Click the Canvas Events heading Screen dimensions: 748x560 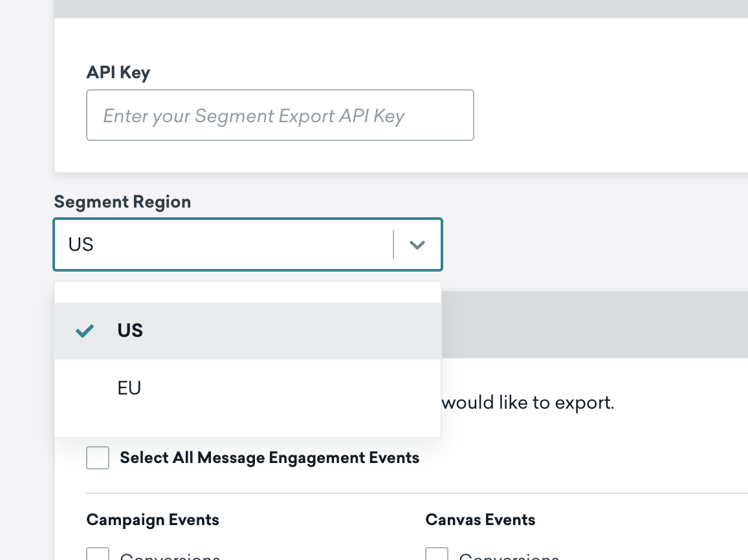[480, 520]
